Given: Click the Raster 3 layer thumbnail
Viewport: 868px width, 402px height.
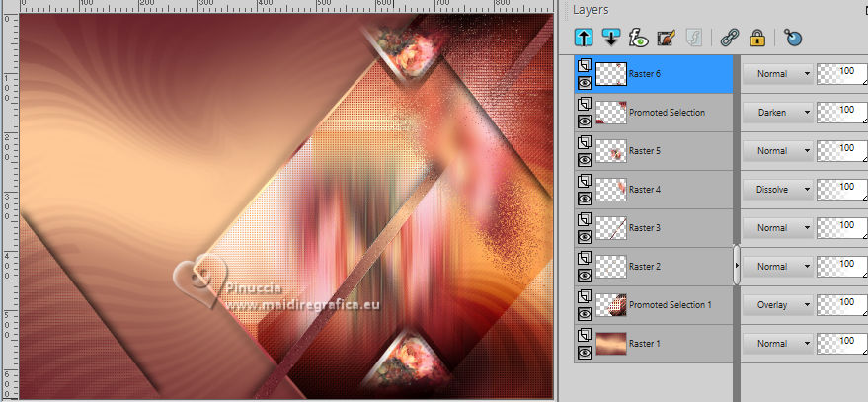Looking at the screenshot, I should point(611,227).
